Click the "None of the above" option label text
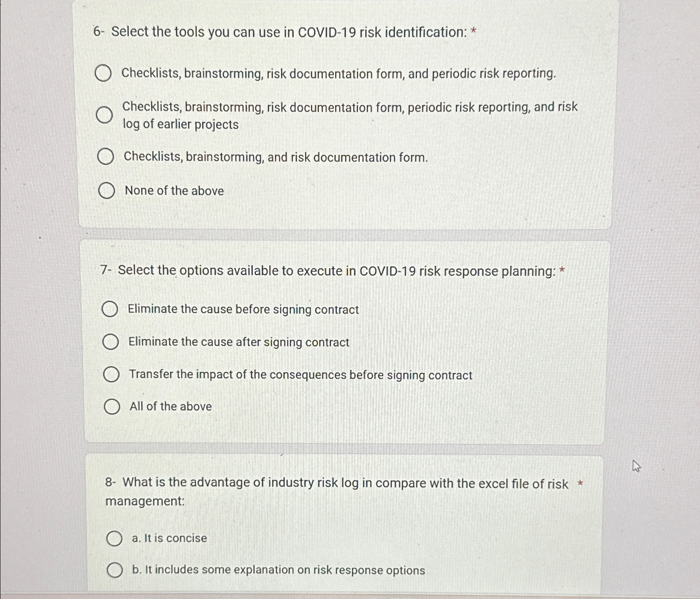 tap(174, 191)
